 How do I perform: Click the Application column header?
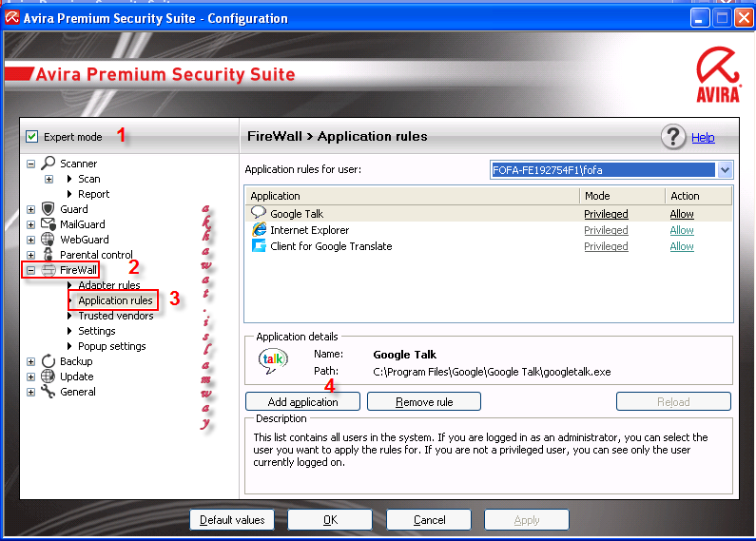click(413, 196)
